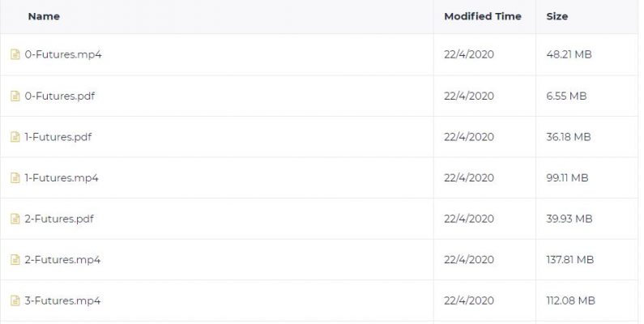Click the file icon beside 0-Futures.mp4
This screenshot has width=644, height=324.
[x=15, y=54]
